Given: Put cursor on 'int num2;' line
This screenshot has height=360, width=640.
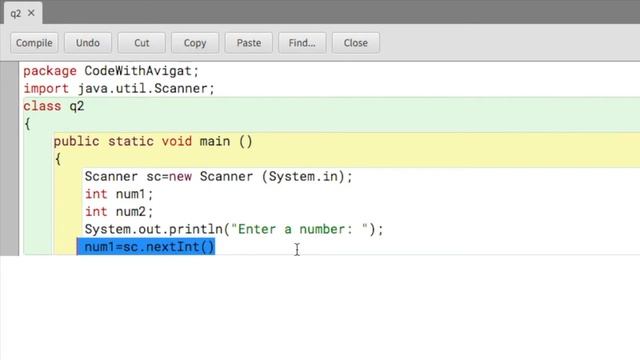Looking at the screenshot, I should click(119, 211).
